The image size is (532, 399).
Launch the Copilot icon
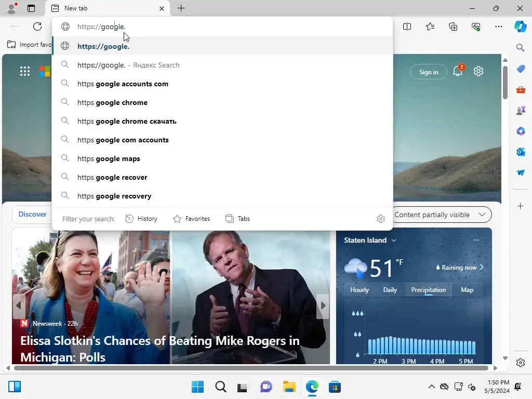521,26
